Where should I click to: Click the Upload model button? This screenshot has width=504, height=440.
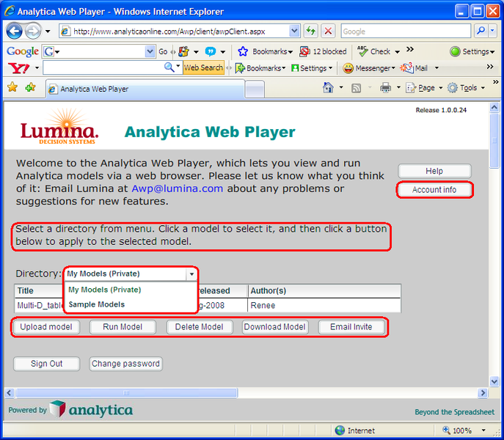[46, 327]
